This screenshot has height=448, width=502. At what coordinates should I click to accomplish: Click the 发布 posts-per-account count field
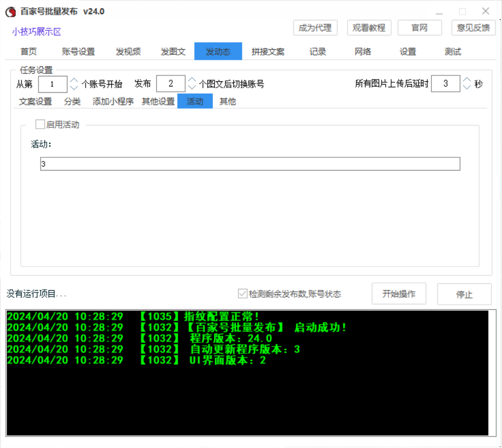(171, 84)
